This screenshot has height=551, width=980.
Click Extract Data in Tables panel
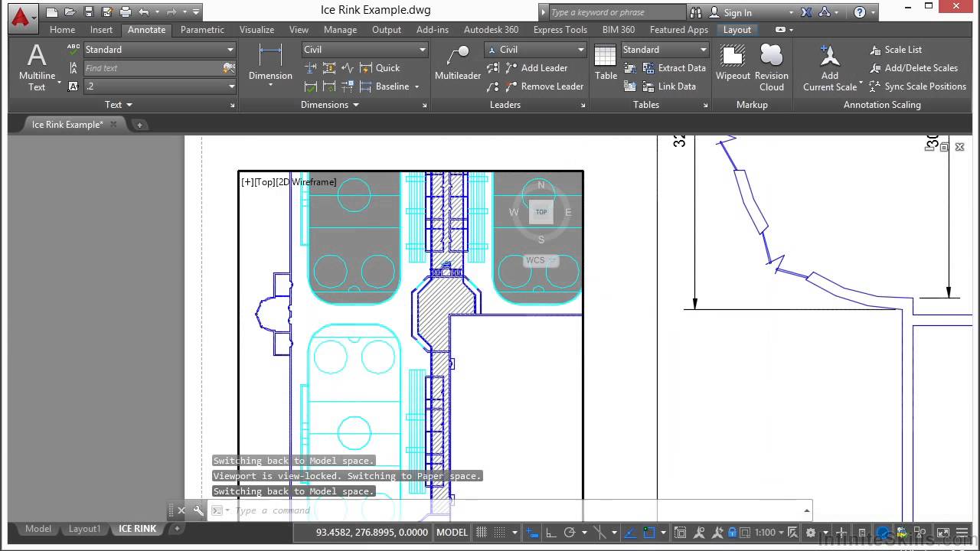[674, 68]
